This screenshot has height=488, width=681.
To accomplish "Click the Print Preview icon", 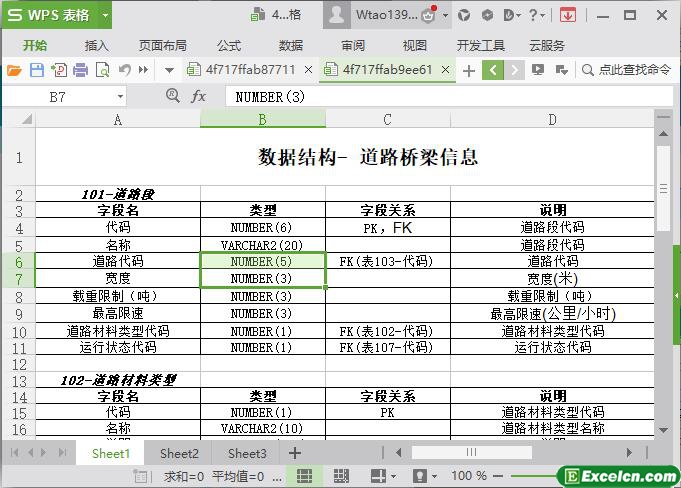I will pyautogui.click(x=102, y=70).
